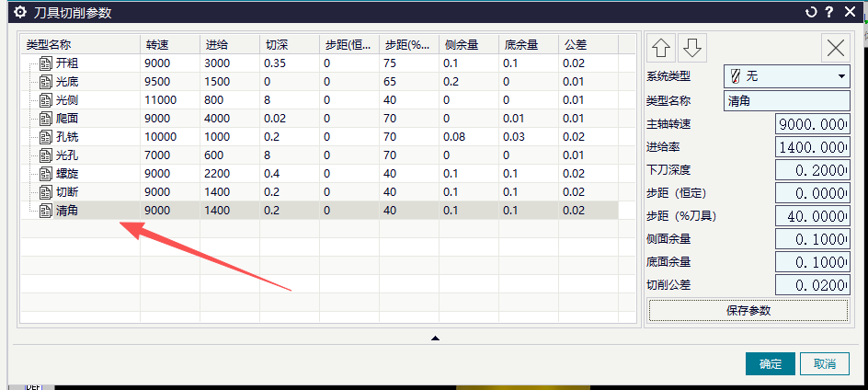Select the 清角 row name
Image resolution: width=868 pixels, height=390 pixels.
pyautogui.click(x=67, y=211)
